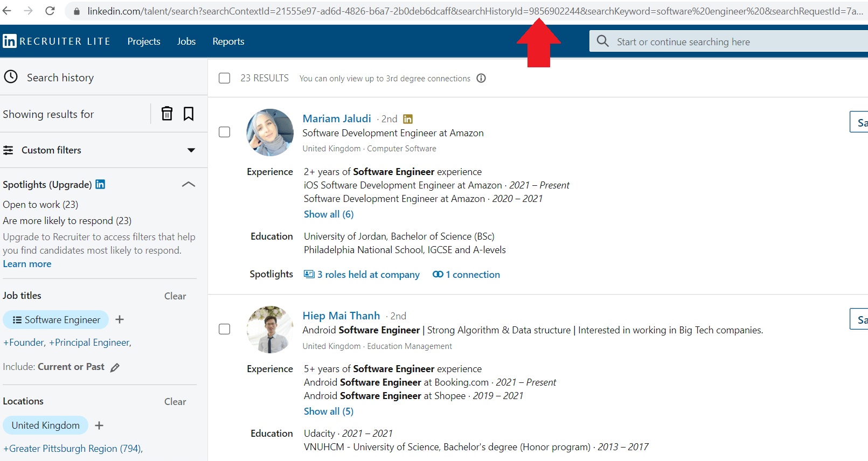Click the browser forward arrow
This screenshot has height=461, width=868.
[29, 11]
